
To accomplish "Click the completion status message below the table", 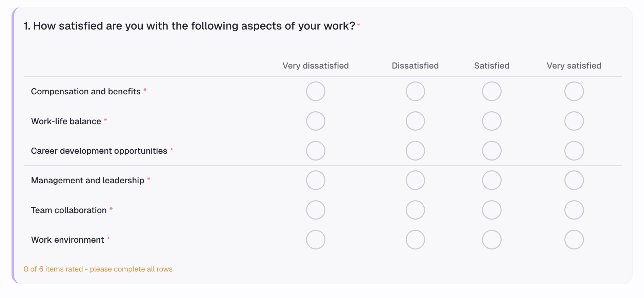I will pyautogui.click(x=98, y=269).
